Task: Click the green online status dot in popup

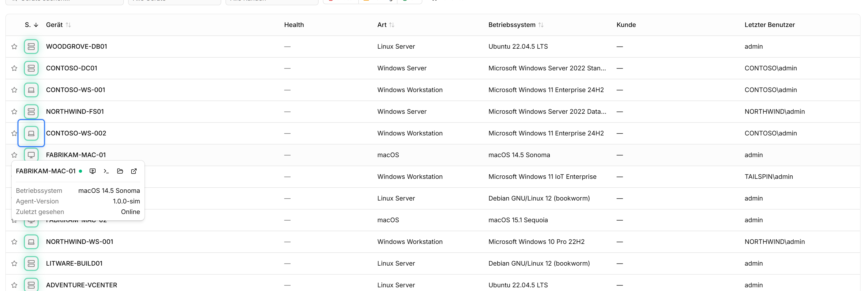Action: point(80,171)
